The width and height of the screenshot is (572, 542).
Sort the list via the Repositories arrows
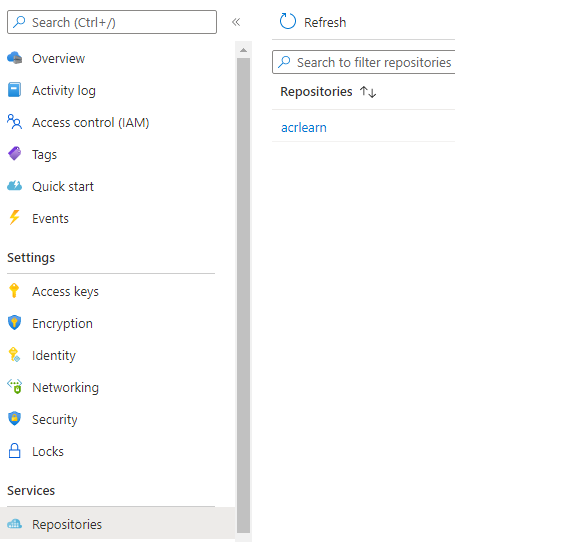pos(368,92)
